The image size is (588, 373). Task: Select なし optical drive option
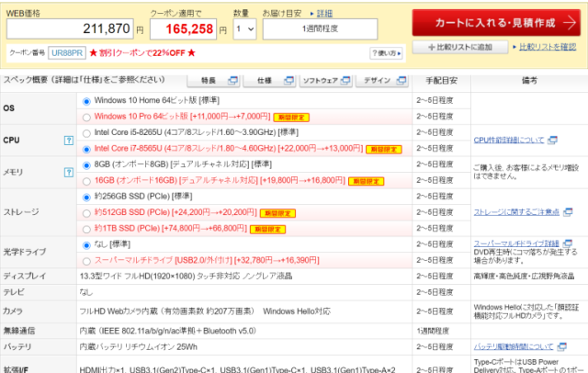86,245
